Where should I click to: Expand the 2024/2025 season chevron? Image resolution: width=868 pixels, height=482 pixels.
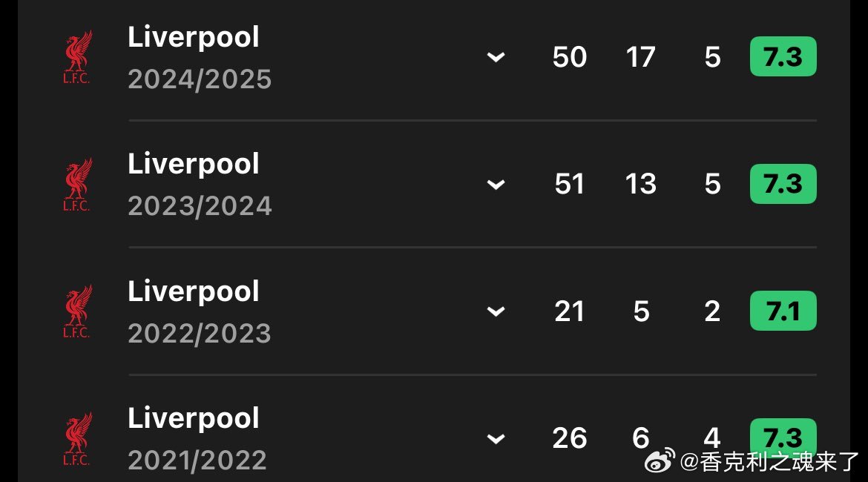[x=496, y=57]
